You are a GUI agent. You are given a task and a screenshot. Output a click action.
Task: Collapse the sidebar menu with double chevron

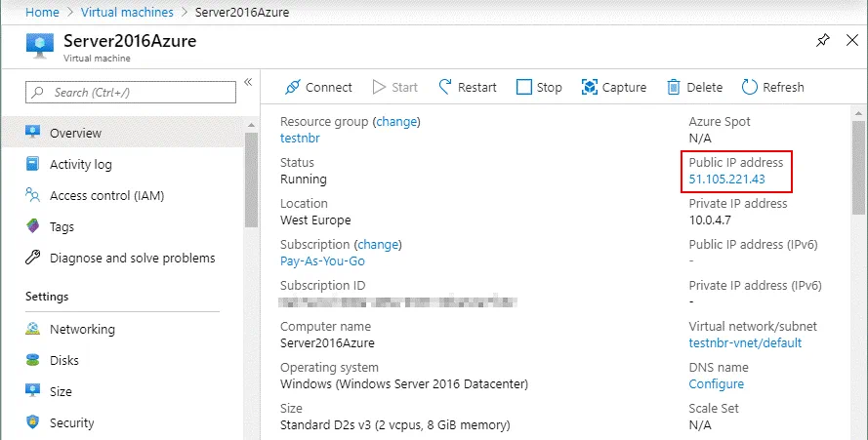click(248, 82)
